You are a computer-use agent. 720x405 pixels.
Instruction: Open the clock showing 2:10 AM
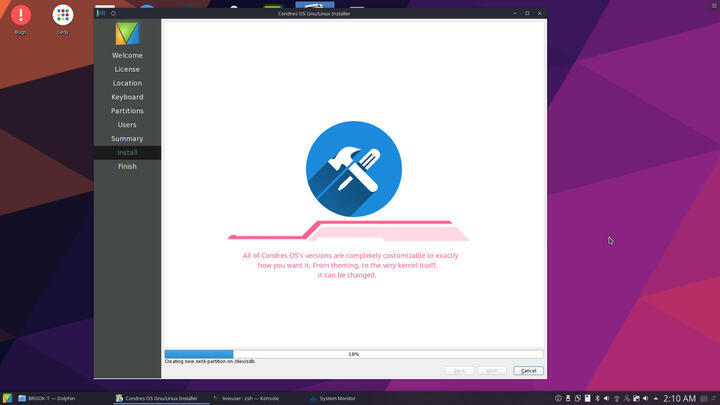pos(680,398)
